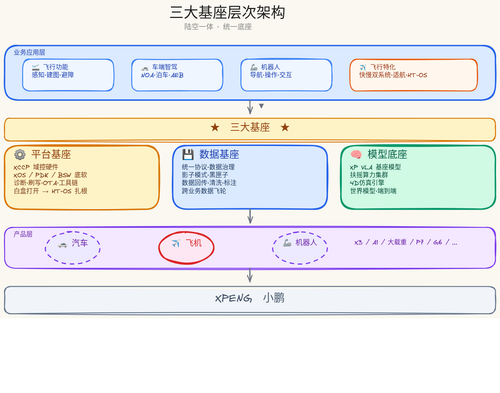Screen dimensions: 500x393
Task: Click the line XP VLA 基座模型
Action: [x=375, y=167]
